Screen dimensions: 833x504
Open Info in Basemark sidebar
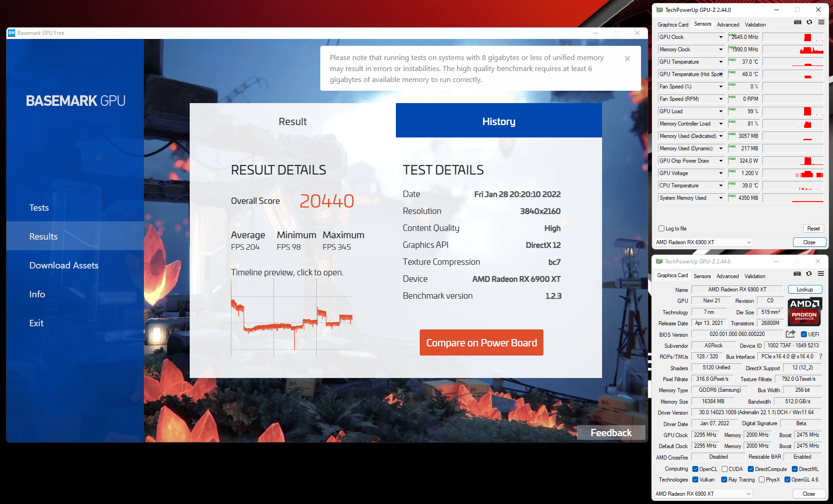coord(37,294)
